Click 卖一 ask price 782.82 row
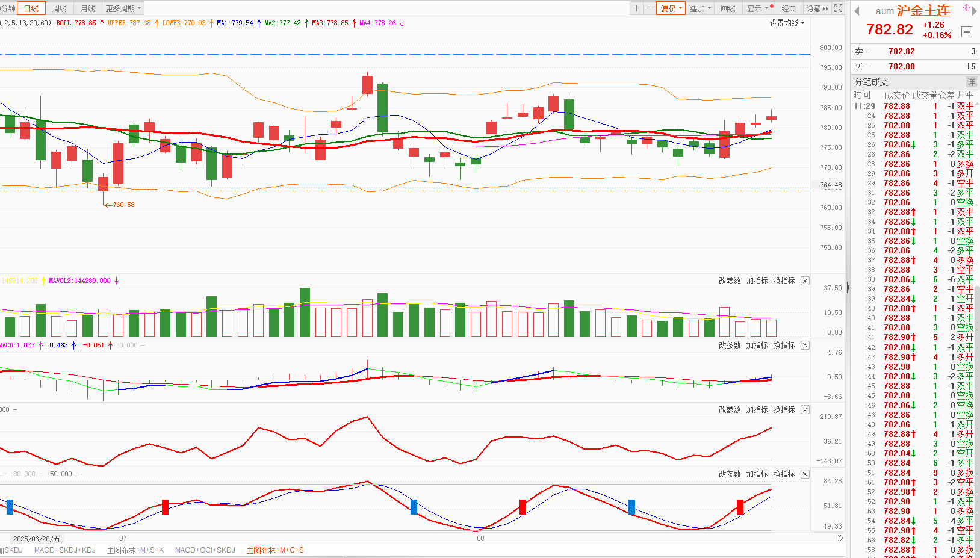The width and height of the screenshot is (980, 558). tap(915, 51)
